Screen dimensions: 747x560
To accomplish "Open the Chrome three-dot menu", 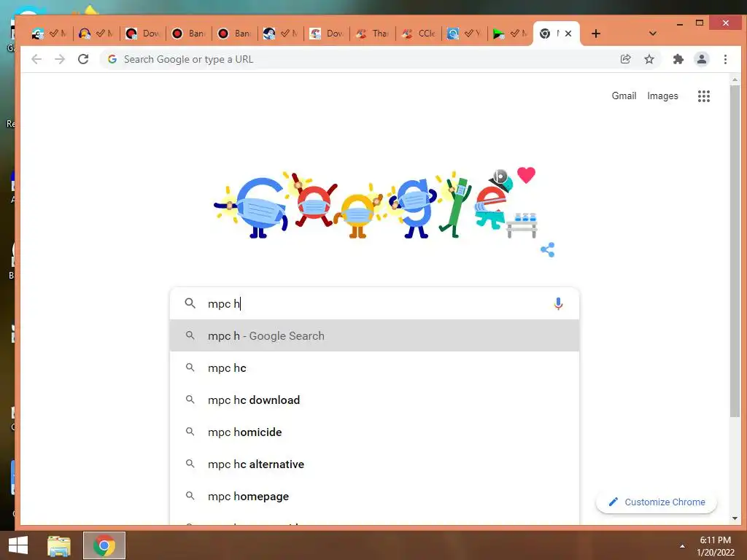I will coord(725,59).
